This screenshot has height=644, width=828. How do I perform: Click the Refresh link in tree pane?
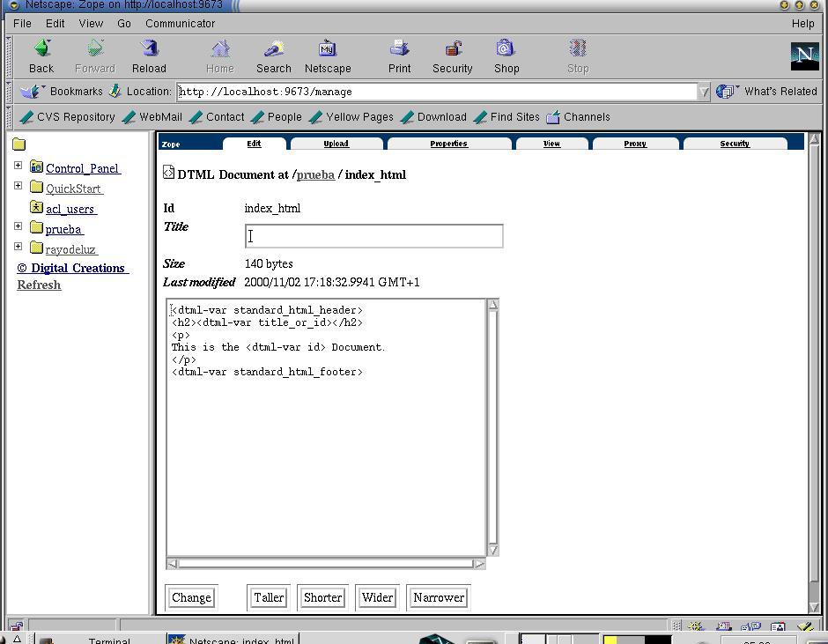click(39, 285)
